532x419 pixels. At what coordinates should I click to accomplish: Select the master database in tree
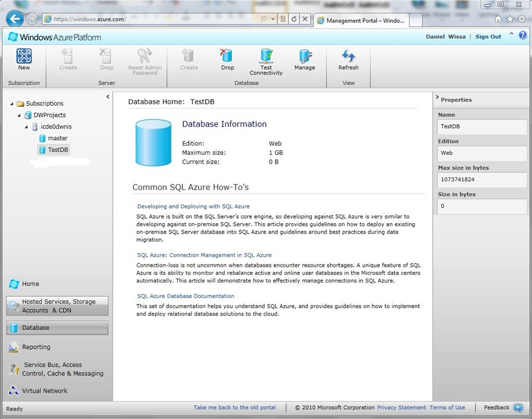tap(53, 138)
